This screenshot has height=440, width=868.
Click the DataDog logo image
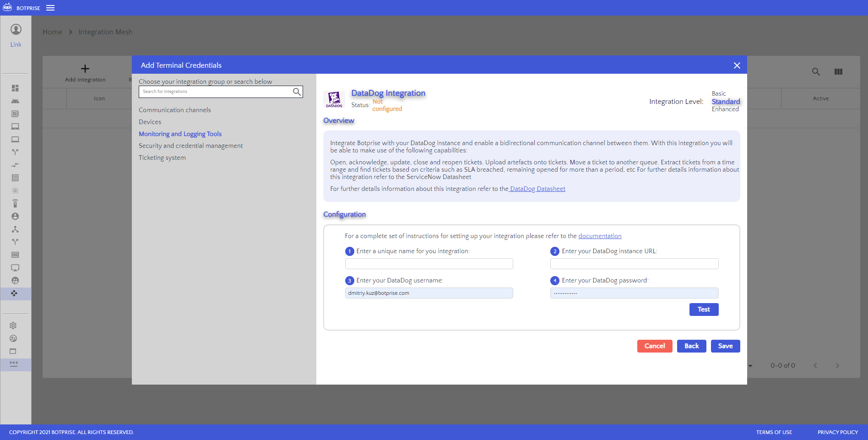[x=334, y=99]
